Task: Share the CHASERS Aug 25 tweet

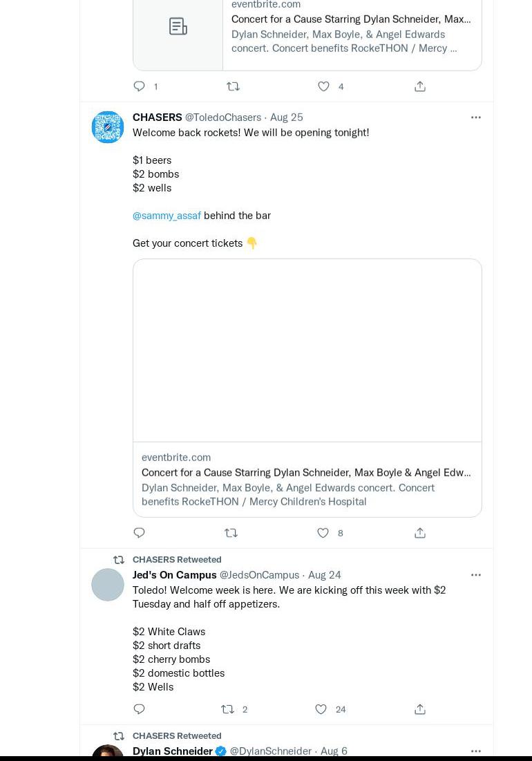Action: click(420, 533)
